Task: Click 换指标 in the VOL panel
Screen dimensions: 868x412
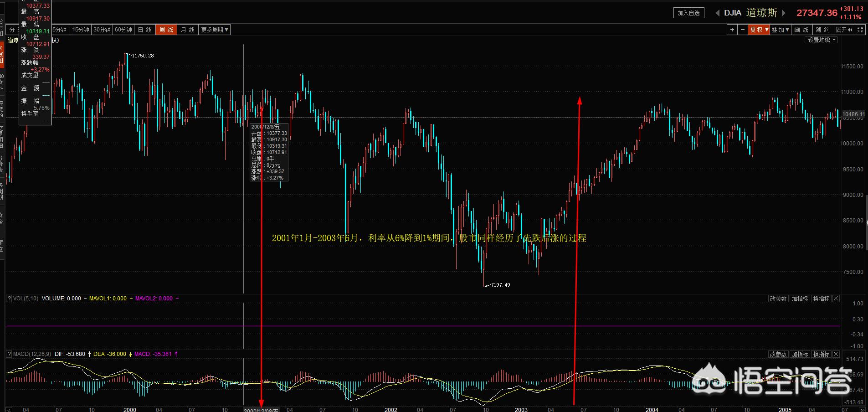Action: click(x=821, y=299)
